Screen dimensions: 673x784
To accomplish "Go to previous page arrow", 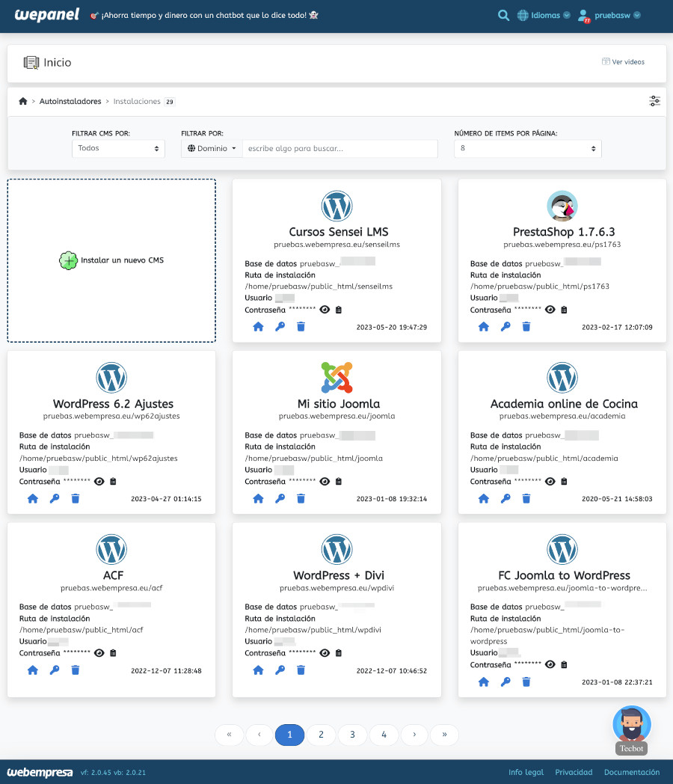I will tap(259, 735).
